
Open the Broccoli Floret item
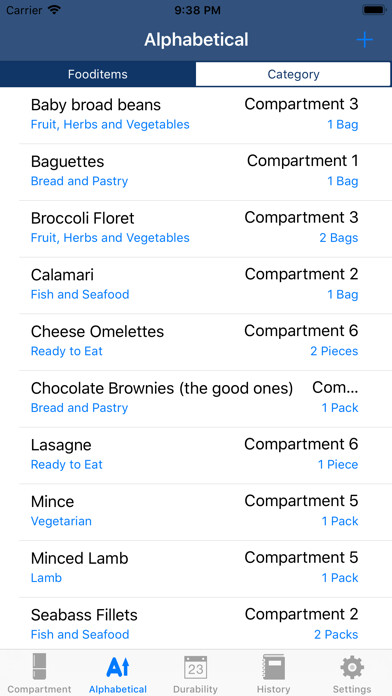(196, 229)
